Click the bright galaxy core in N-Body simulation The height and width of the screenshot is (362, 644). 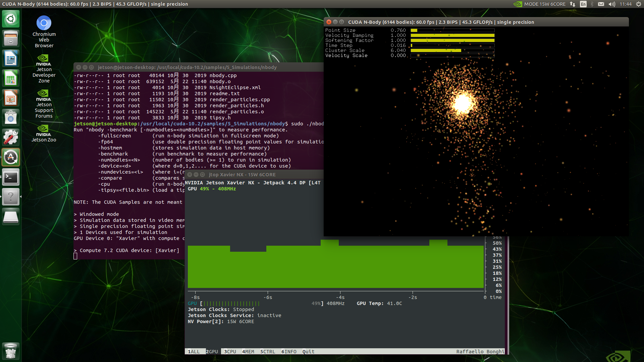click(x=464, y=103)
